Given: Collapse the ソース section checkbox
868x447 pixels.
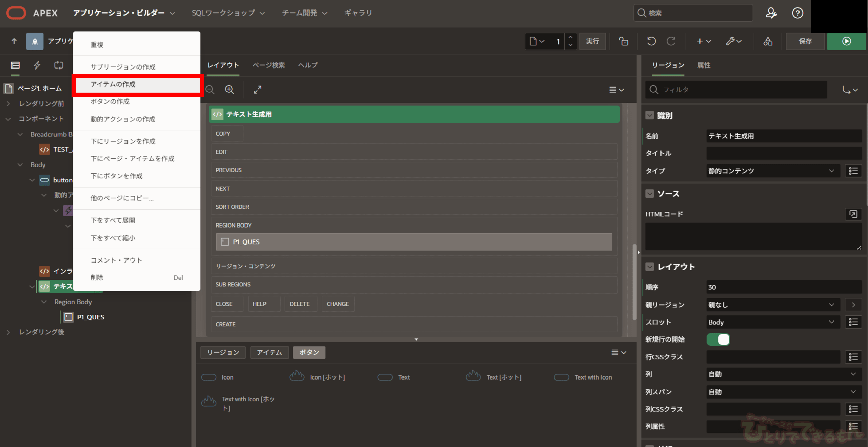Looking at the screenshot, I should (x=649, y=194).
